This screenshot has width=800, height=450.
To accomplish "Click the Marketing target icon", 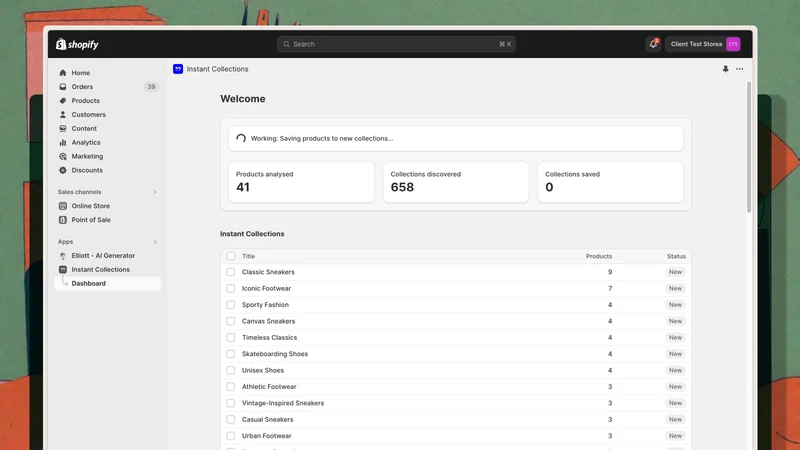I will point(63,156).
